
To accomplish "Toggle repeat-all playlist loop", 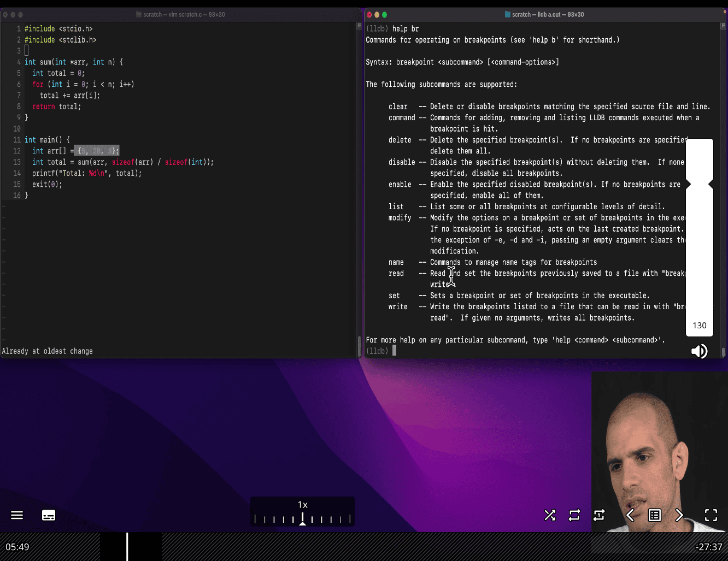I will pos(574,515).
